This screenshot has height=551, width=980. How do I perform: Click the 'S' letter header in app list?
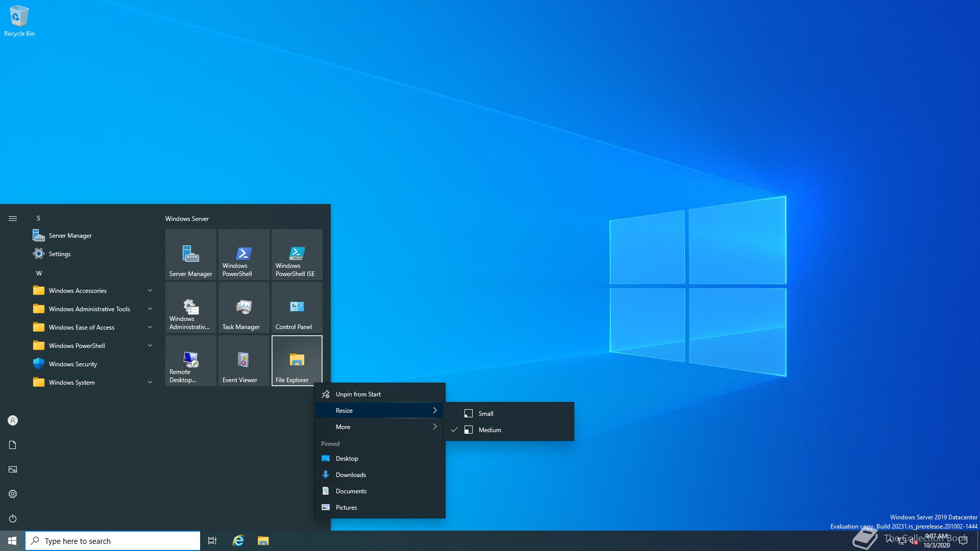(38, 218)
